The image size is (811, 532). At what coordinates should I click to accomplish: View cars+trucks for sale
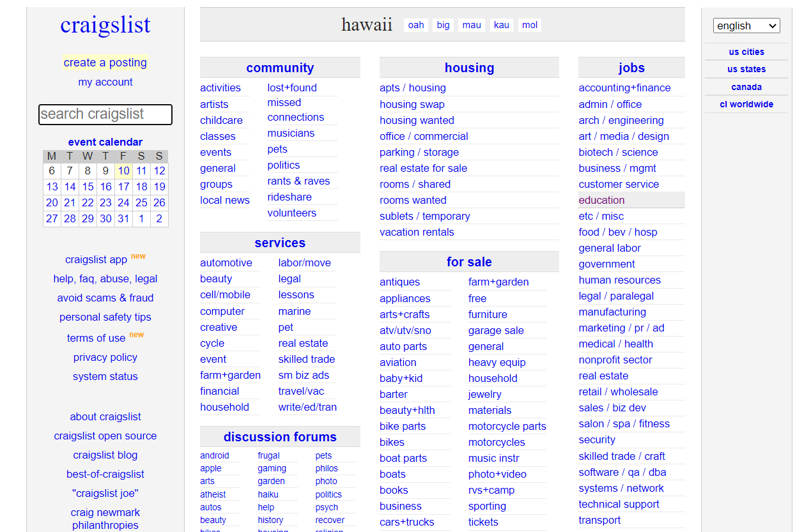407,522
